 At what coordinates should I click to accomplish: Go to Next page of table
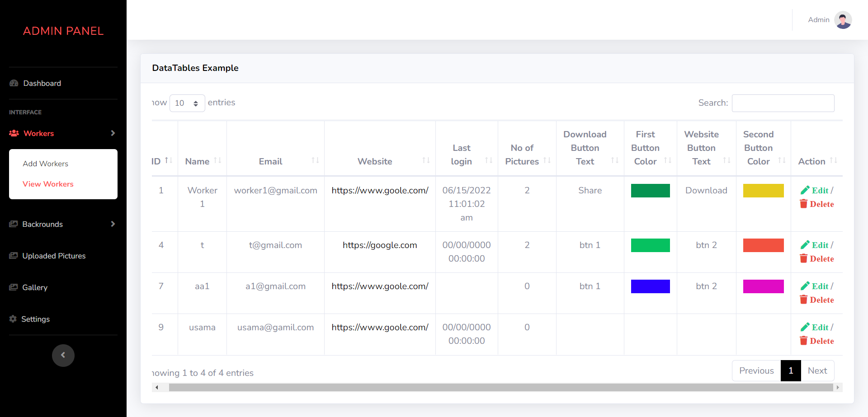coord(817,370)
